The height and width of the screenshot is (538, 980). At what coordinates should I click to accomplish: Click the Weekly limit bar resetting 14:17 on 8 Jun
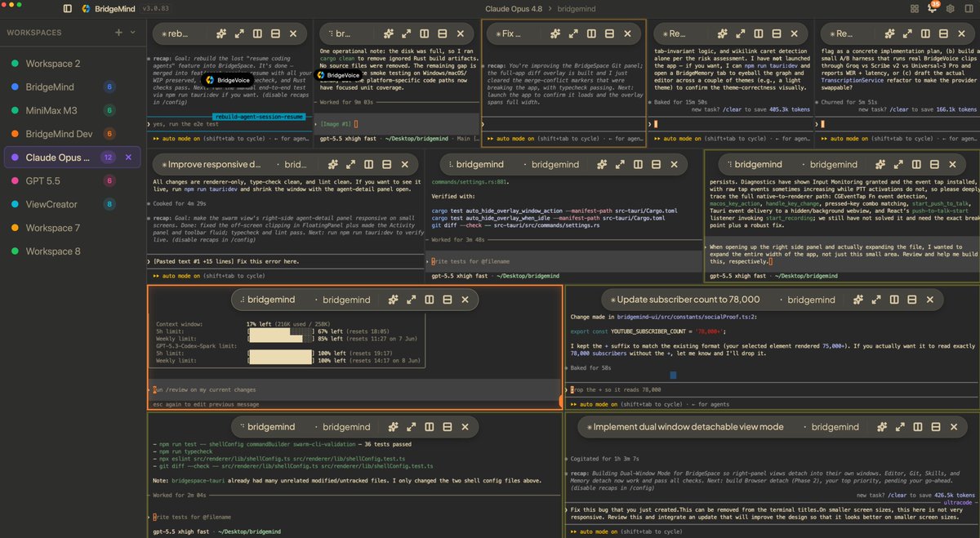281,361
